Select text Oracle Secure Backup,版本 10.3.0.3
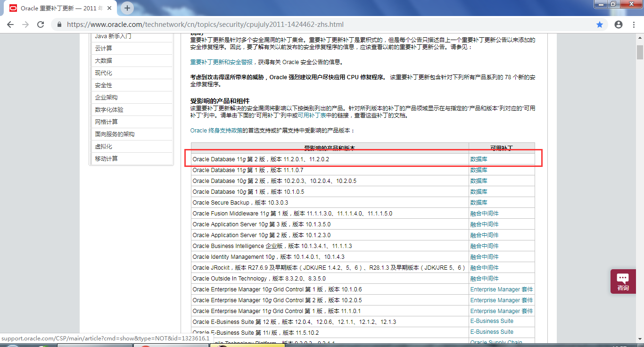 click(240, 203)
